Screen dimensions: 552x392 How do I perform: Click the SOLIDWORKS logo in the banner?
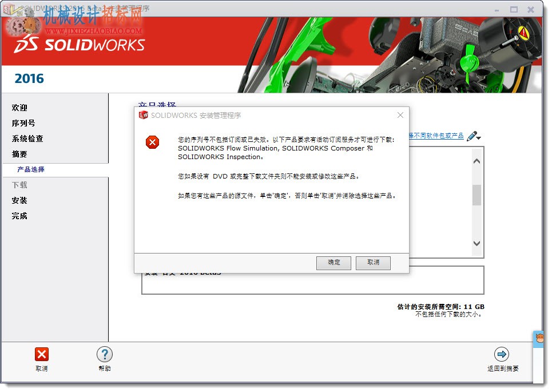[x=80, y=45]
